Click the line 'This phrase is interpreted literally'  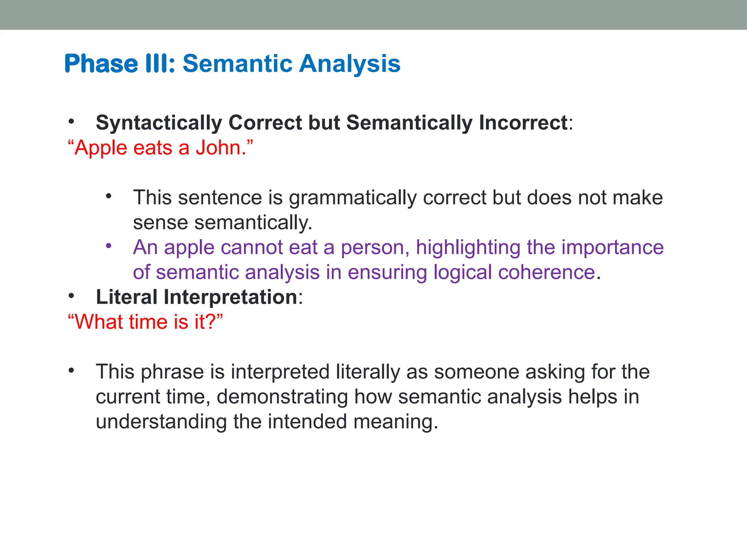pos(372,372)
